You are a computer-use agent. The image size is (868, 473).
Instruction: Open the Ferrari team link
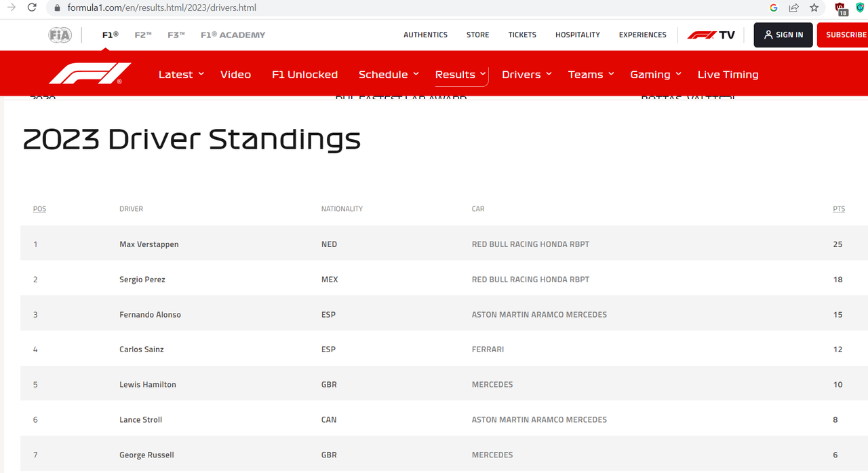(x=488, y=349)
